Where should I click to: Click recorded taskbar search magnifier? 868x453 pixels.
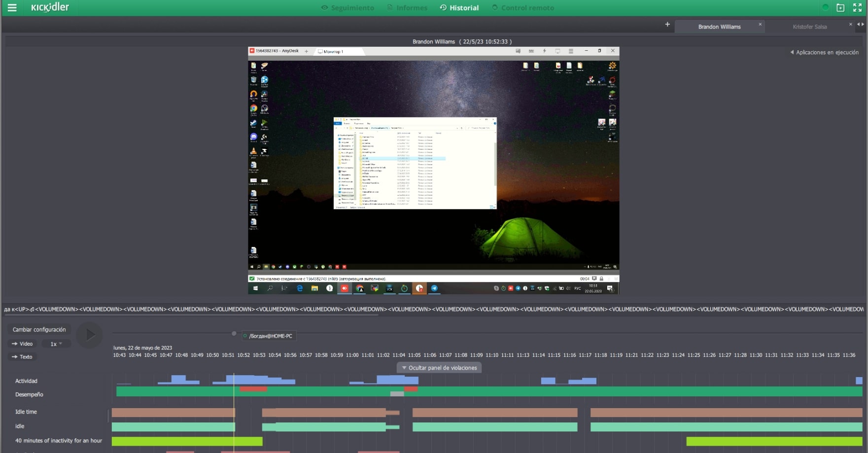(270, 288)
